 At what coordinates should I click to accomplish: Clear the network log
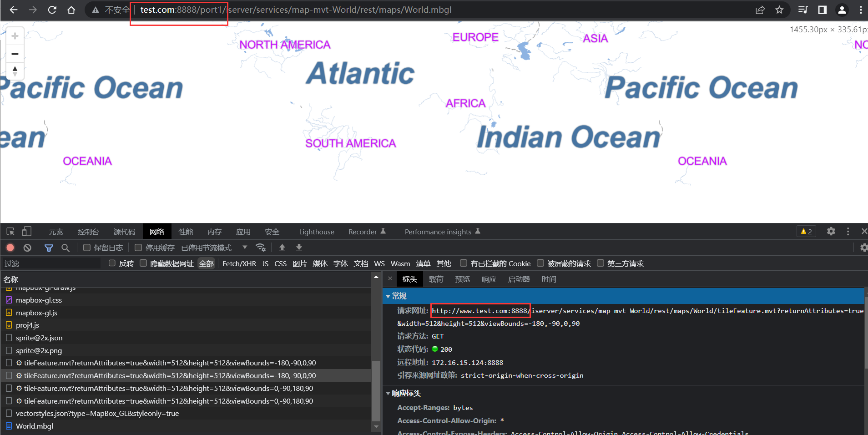(27, 248)
